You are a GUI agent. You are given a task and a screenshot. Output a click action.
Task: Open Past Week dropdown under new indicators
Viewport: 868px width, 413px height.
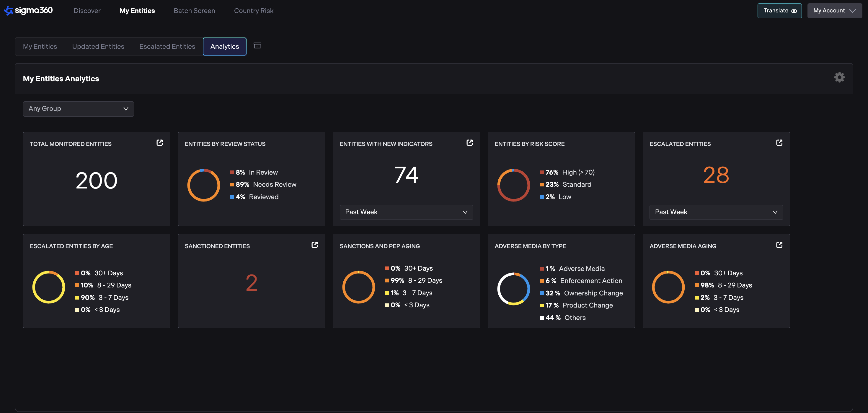click(406, 212)
